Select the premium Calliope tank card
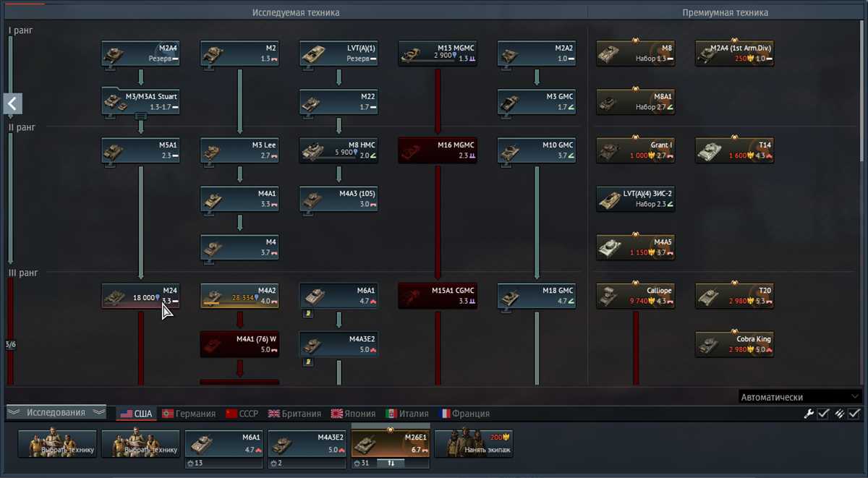The image size is (868, 478). [x=636, y=296]
